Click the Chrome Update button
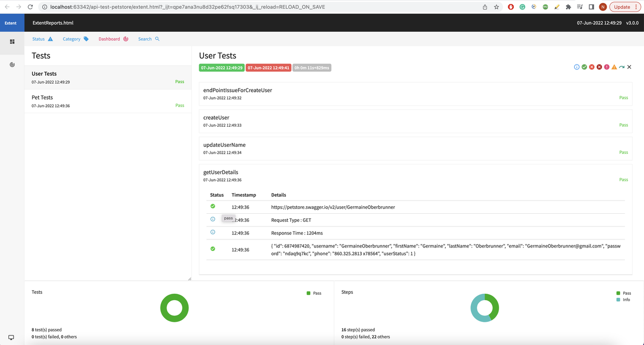 [x=625, y=7]
